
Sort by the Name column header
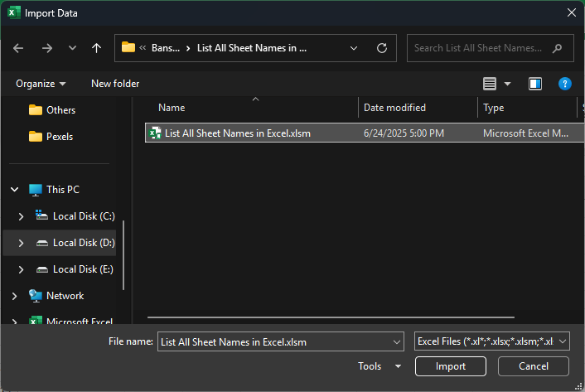click(x=172, y=108)
